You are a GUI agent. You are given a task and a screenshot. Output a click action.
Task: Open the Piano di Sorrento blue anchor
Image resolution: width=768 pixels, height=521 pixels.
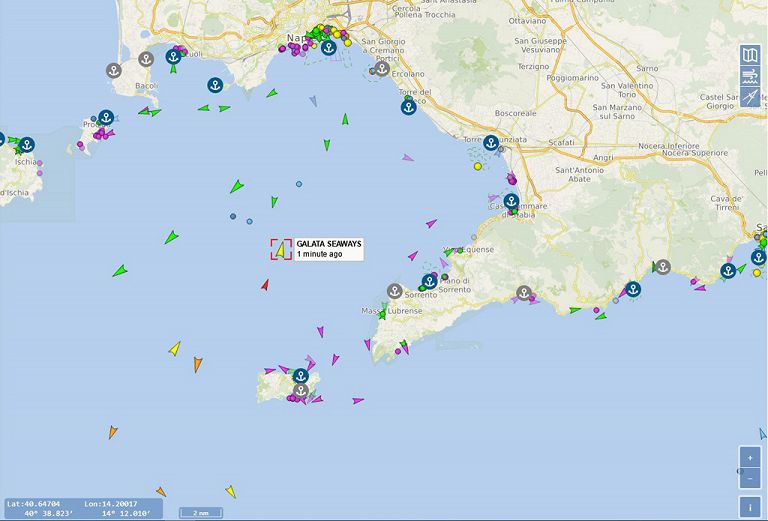[x=430, y=281]
